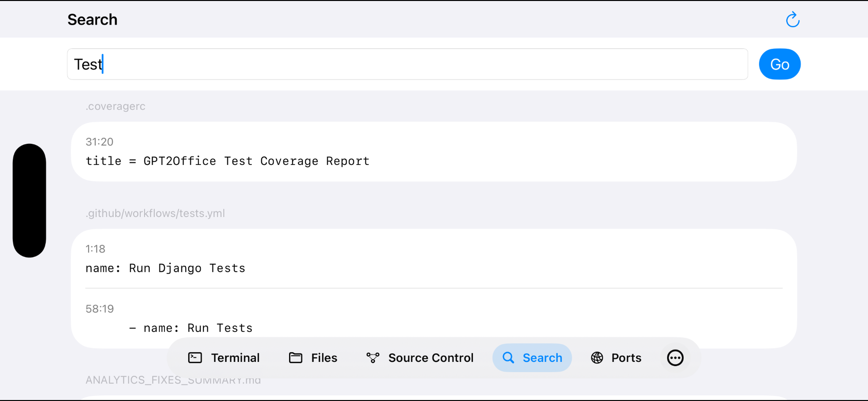Click the folder icon beside Files
Image resolution: width=868 pixels, height=401 pixels.
pyautogui.click(x=295, y=358)
